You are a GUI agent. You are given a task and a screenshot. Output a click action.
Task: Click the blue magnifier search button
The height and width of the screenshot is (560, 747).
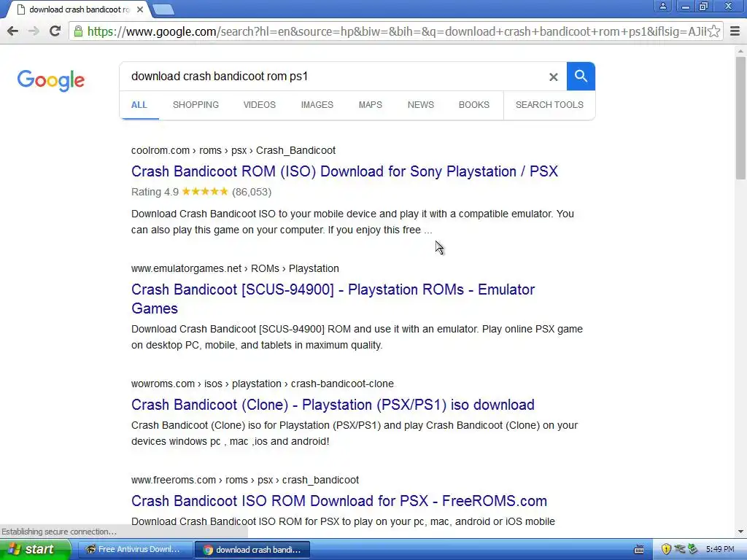pyautogui.click(x=581, y=76)
